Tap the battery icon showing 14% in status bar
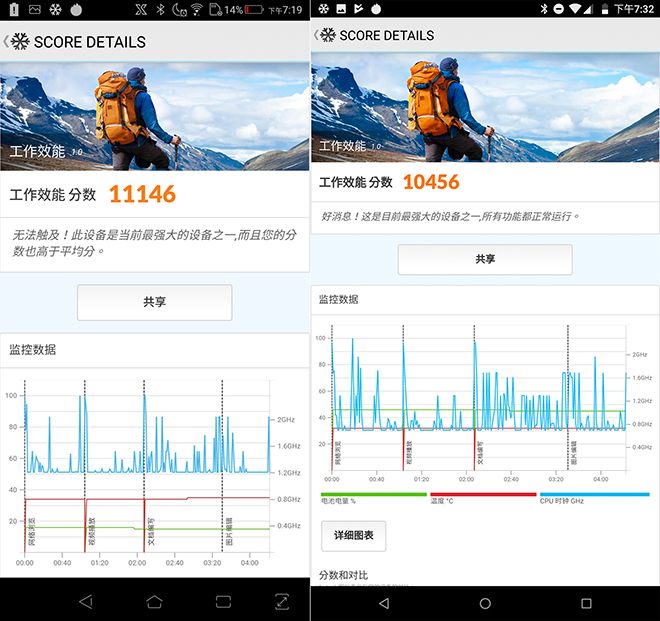 coord(254,9)
